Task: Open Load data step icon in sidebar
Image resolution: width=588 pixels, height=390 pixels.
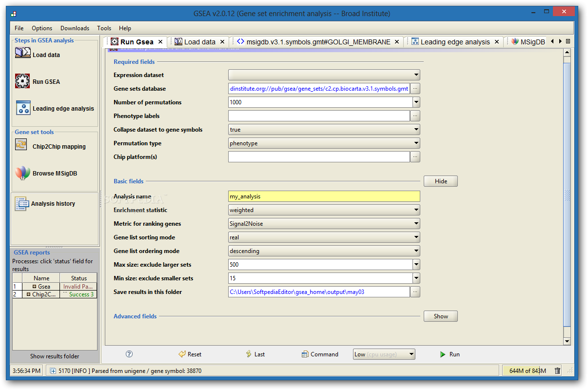Action: pyautogui.click(x=22, y=53)
